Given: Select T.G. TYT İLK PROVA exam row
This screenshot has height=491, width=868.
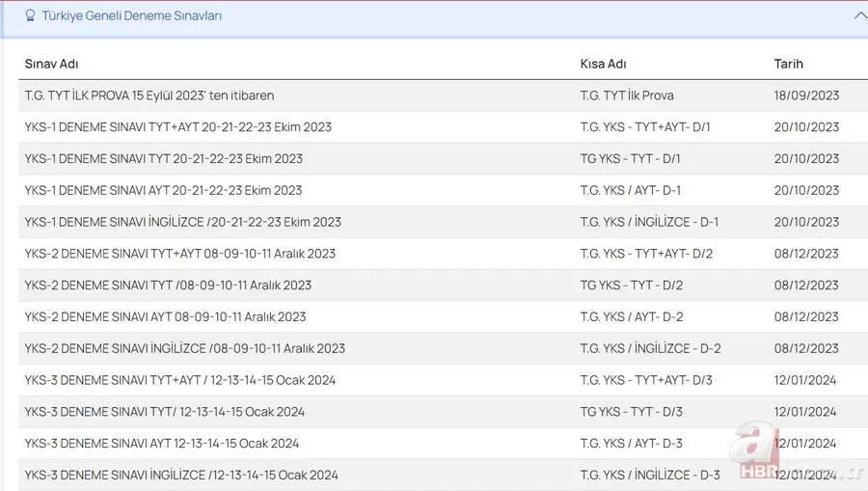Looking at the screenshot, I should [149, 95].
